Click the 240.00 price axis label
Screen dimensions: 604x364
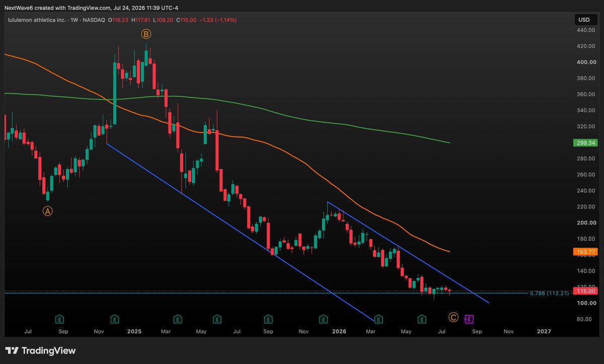coord(585,191)
